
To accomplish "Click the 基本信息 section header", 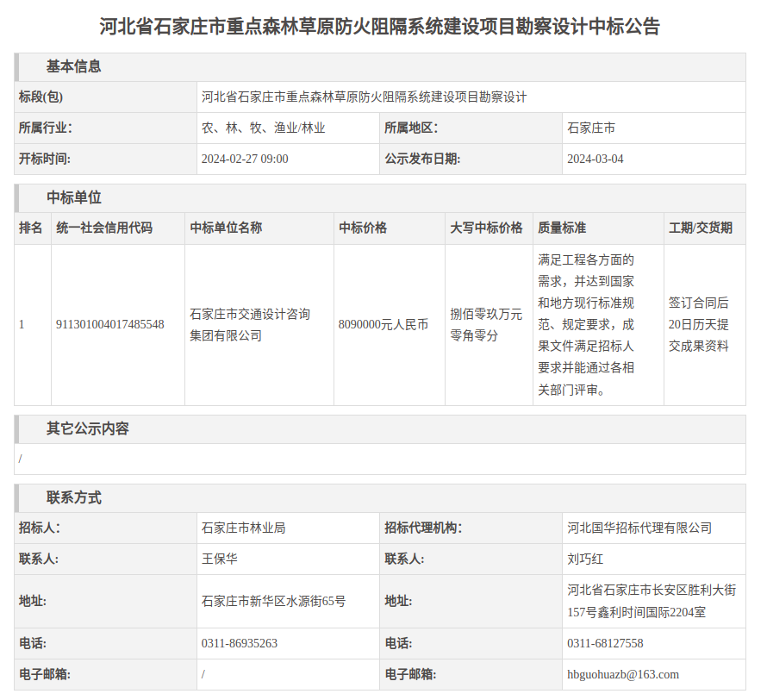I will (x=73, y=66).
